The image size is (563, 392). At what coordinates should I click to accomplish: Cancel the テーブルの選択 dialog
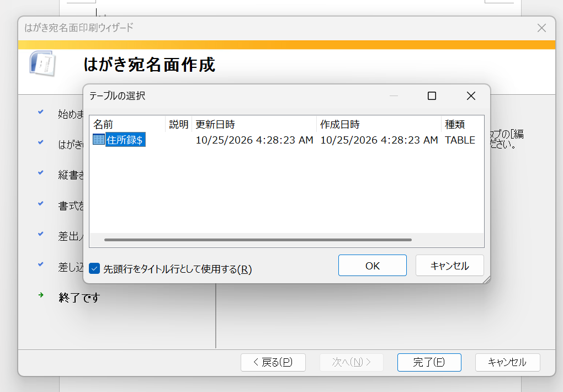pos(449,266)
